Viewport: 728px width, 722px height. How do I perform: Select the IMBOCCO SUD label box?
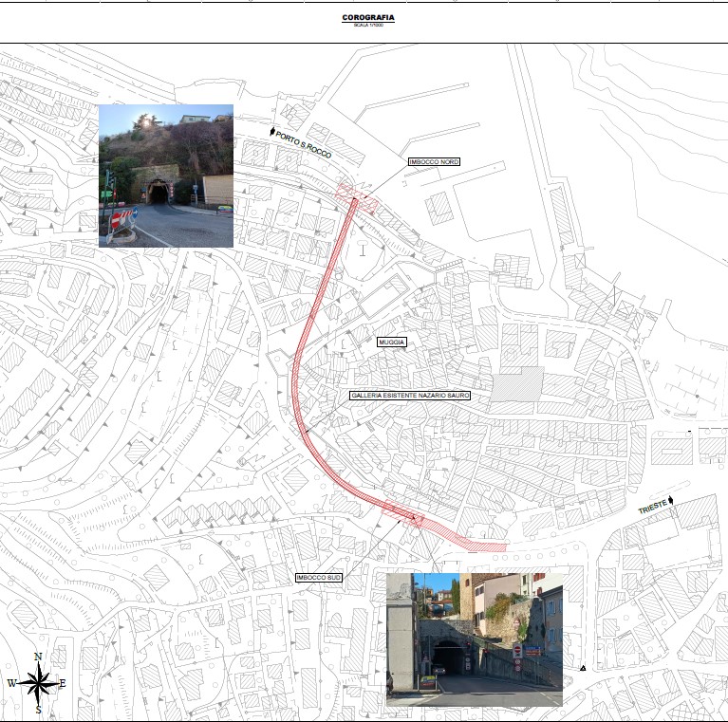point(317,577)
